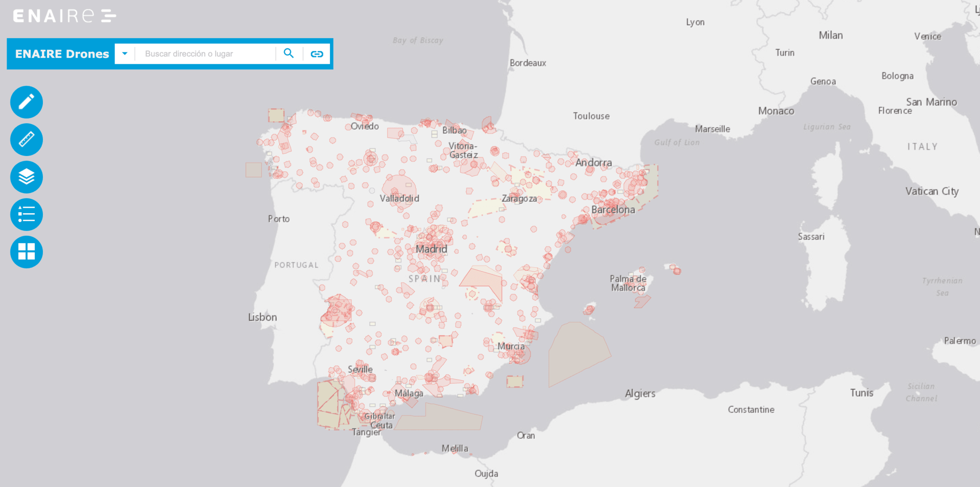This screenshot has height=487, width=980.
Task: Click the Bordeaux label on map
Action: pyautogui.click(x=528, y=63)
